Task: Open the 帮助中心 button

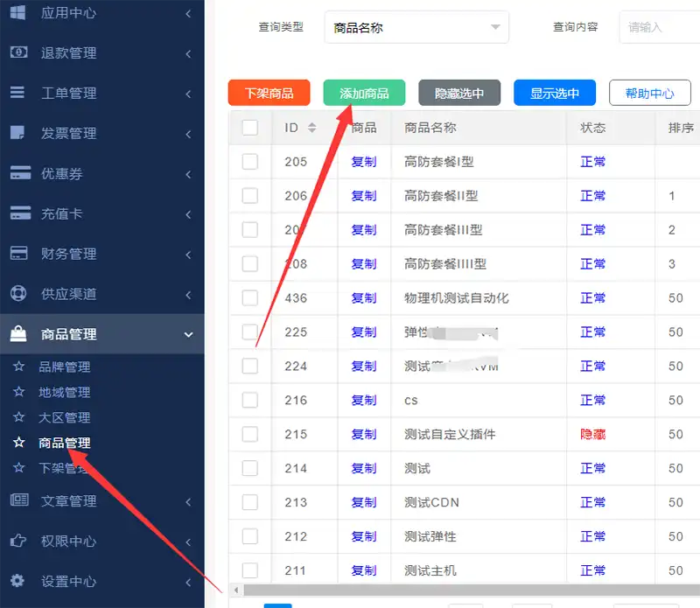Action: [650, 93]
